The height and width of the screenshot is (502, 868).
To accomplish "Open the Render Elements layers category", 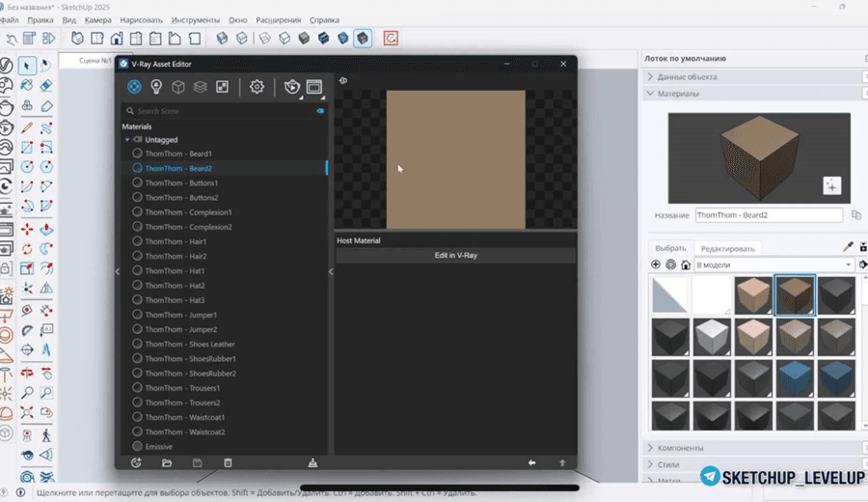I will 200,87.
